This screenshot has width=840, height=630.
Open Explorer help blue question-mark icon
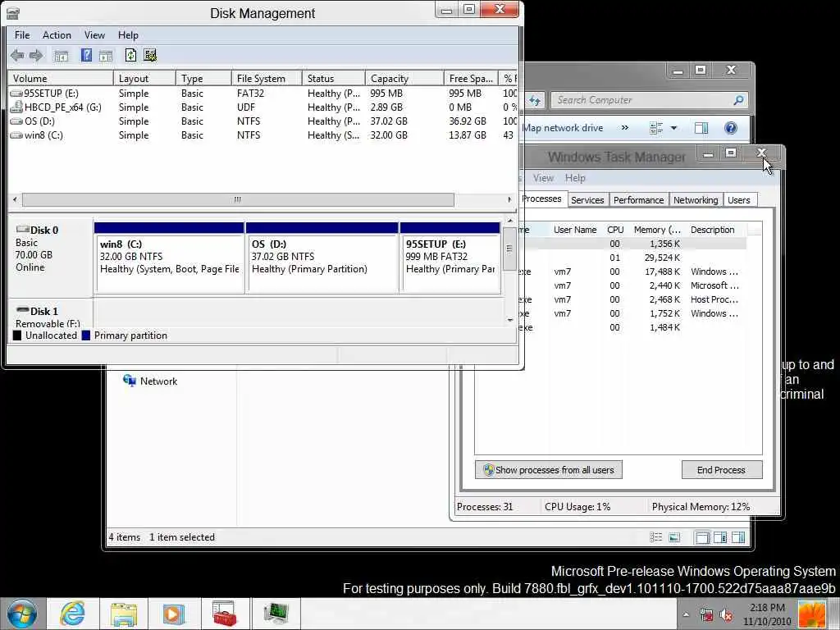point(730,127)
